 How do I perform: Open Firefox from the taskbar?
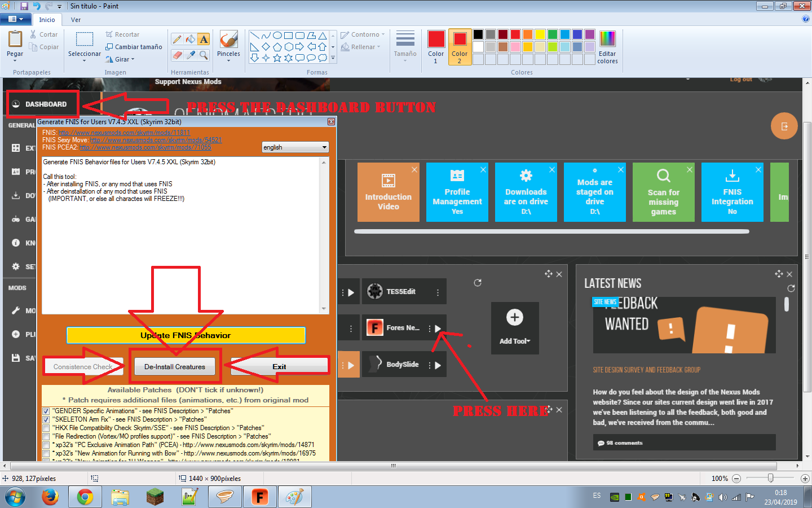pyautogui.click(x=50, y=497)
